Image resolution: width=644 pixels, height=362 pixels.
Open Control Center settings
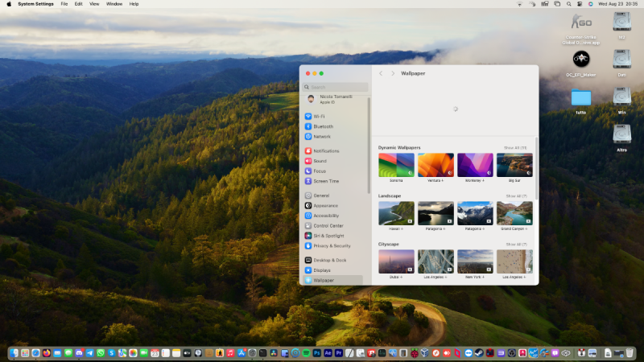(328, 226)
